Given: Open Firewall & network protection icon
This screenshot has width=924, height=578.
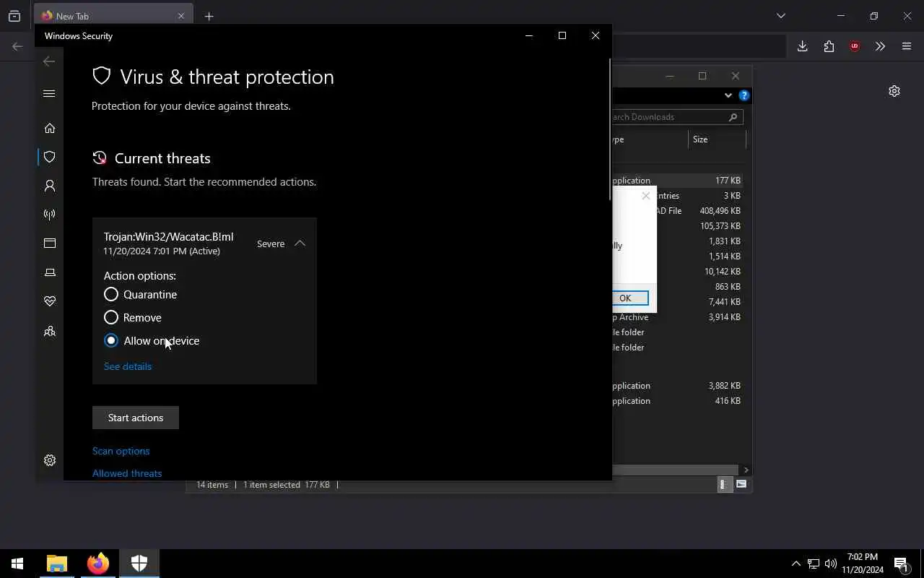Looking at the screenshot, I should coord(50,215).
